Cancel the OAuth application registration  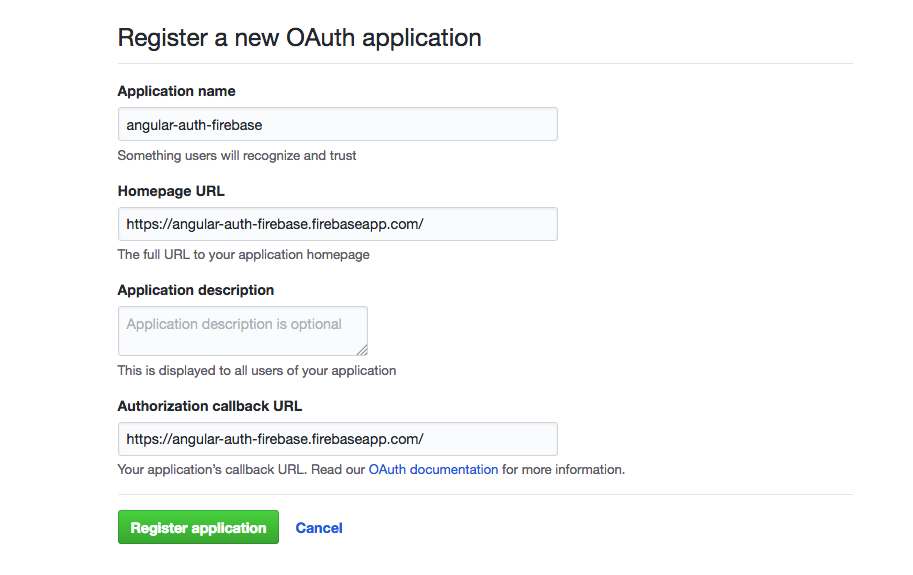tap(319, 528)
